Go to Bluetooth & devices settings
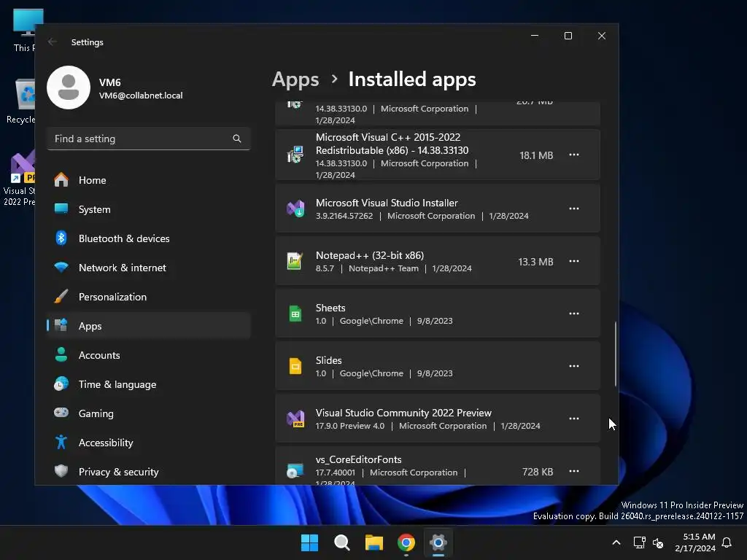747x560 pixels. [x=149, y=238]
